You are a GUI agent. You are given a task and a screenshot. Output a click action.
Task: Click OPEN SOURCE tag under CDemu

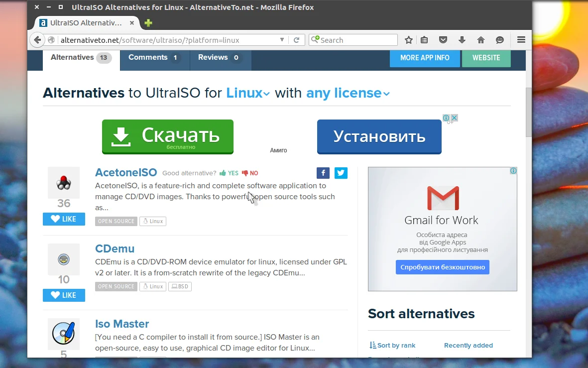coord(116,287)
